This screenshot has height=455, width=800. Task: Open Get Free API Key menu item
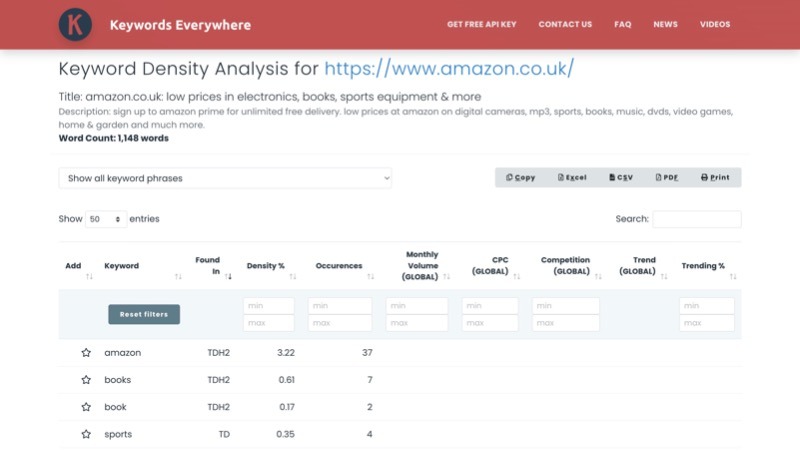point(482,24)
